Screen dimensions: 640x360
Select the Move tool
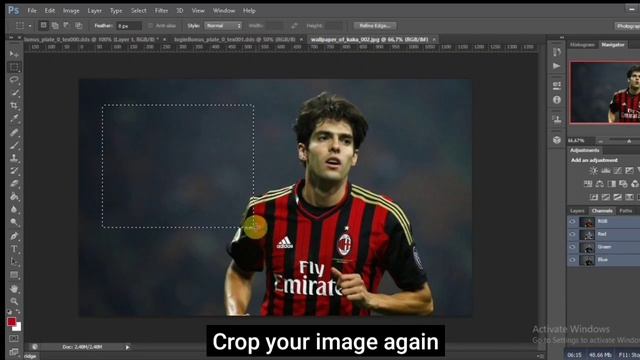(x=14, y=53)
